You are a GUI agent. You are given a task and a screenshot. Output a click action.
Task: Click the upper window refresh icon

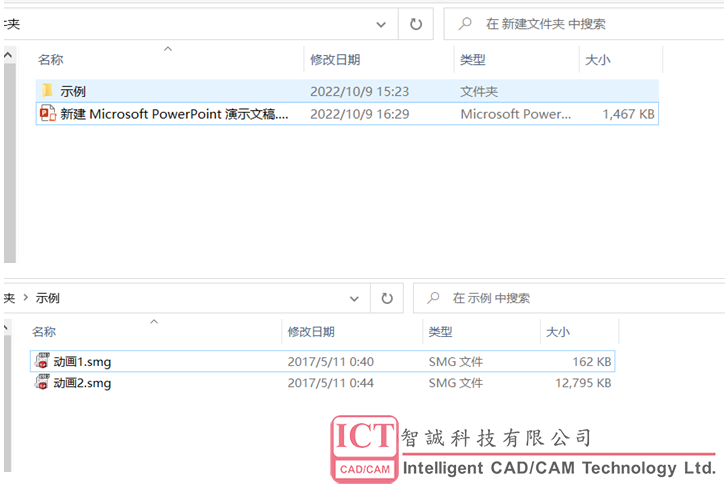click(x=415, y=23)
